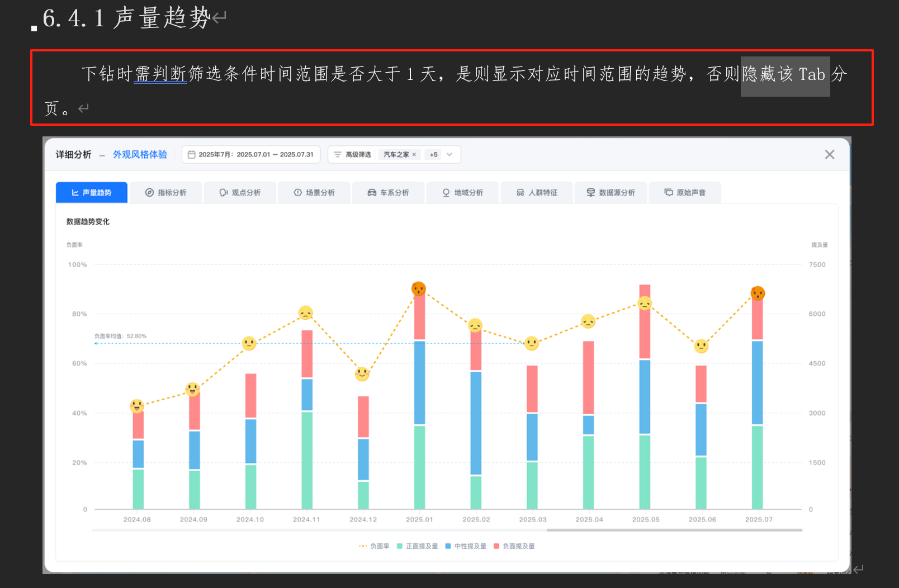This screenshot has width=899, height=588.
Task: Click the chart's horizontal scrollbar thumb
Action: coord(674,530)
